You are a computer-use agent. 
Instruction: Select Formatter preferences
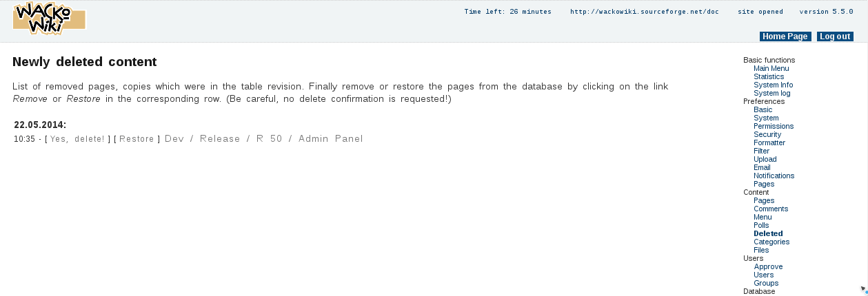[769, 142]
